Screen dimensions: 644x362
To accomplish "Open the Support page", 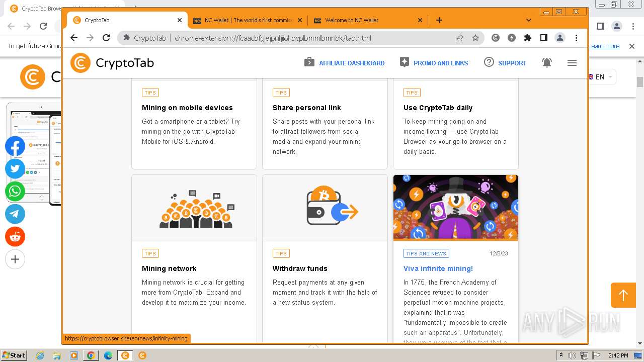I will (x=505, y=63).
